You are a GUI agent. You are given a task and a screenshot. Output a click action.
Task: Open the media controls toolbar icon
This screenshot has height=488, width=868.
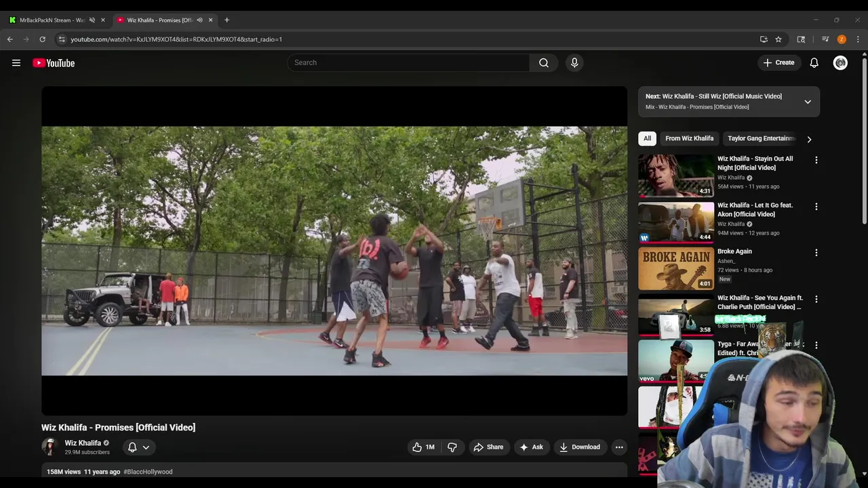tap(825, 39)
